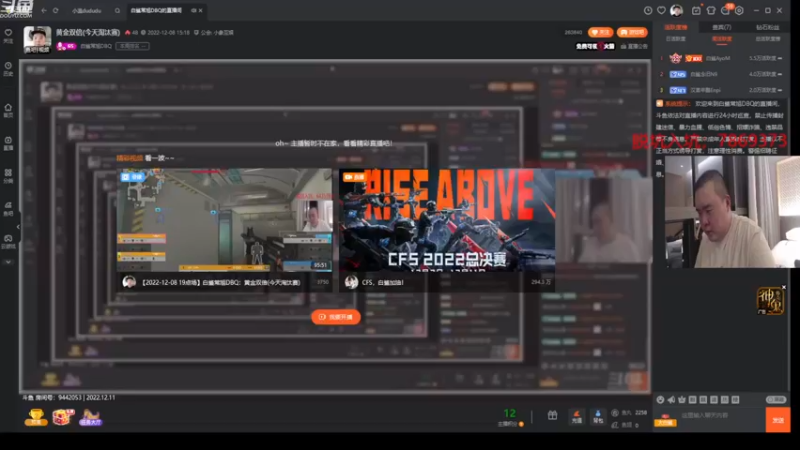Open the floating game advertisement icon

(x=770, y=301)
